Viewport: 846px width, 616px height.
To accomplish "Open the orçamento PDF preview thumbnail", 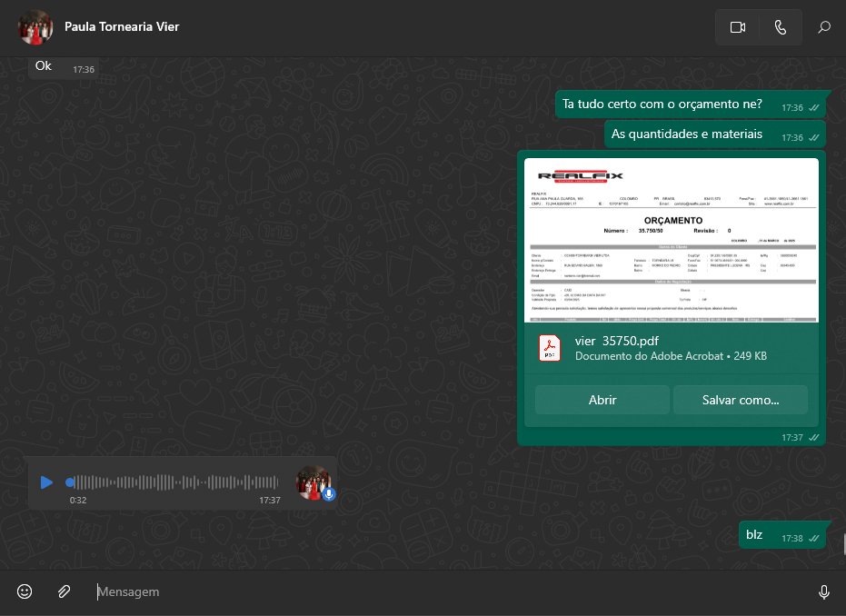I will coord(671,241).
